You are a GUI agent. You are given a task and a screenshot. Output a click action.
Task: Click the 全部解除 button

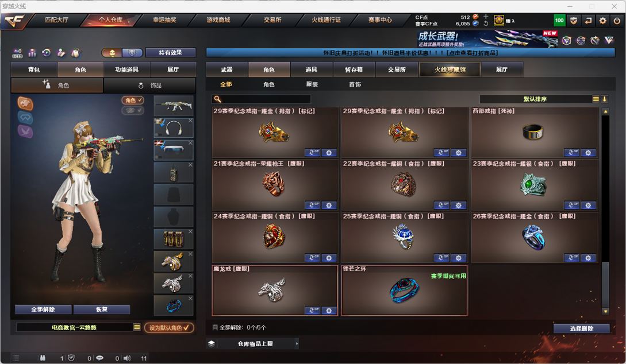coord(43,309)
